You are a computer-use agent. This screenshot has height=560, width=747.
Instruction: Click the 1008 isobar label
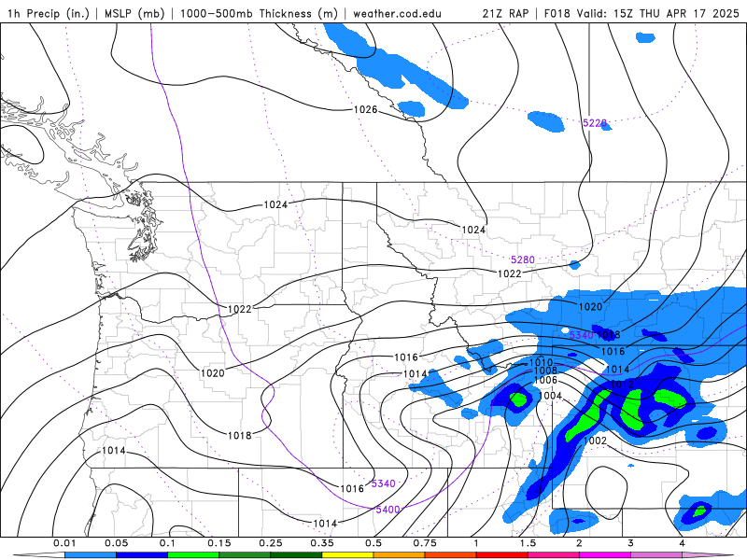click(545, 371)
